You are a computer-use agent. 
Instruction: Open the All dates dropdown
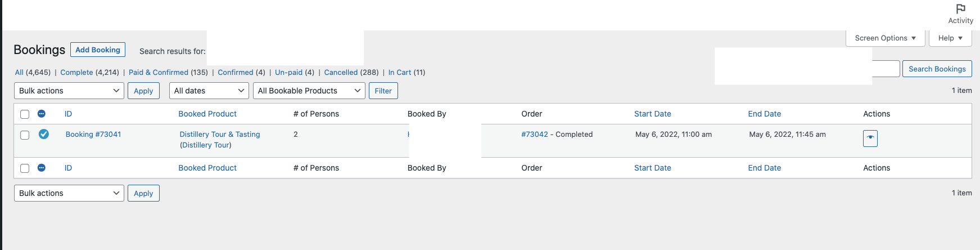click(209, 91)
